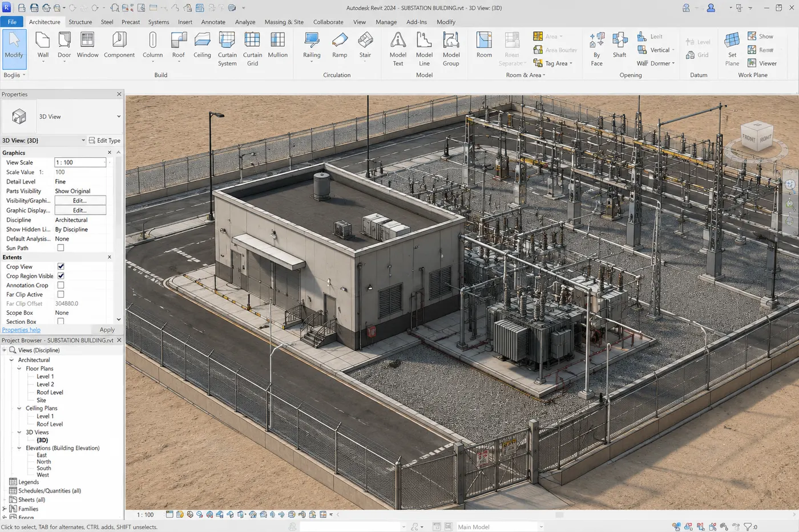Open the 3D View type selector dropdown
The height and width of the screenshot is (532, 799).
click(119, 116)
